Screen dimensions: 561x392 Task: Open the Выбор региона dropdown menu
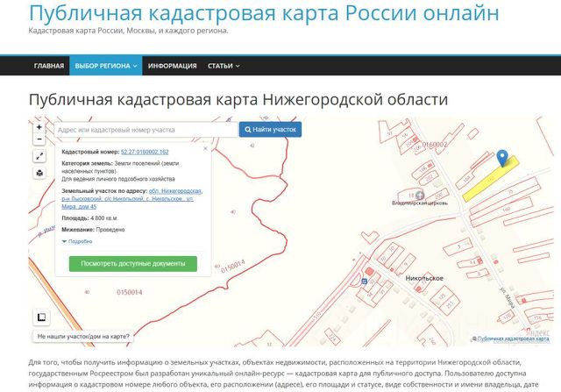pos(106,66)
